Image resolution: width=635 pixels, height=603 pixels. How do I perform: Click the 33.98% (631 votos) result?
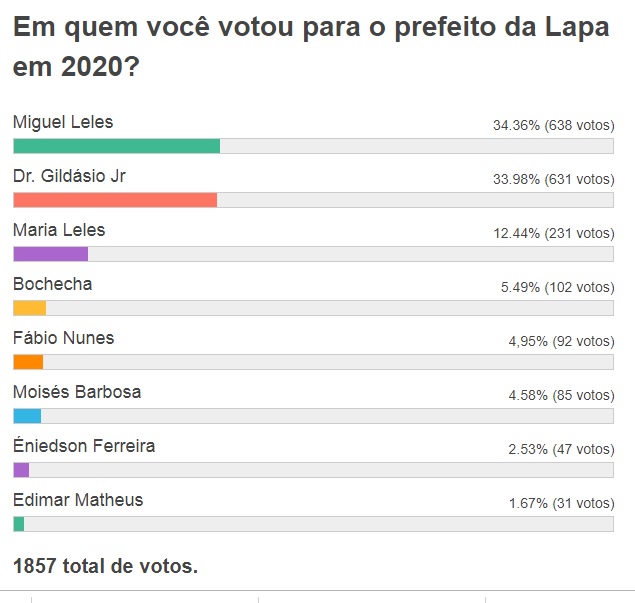point(553,180)
